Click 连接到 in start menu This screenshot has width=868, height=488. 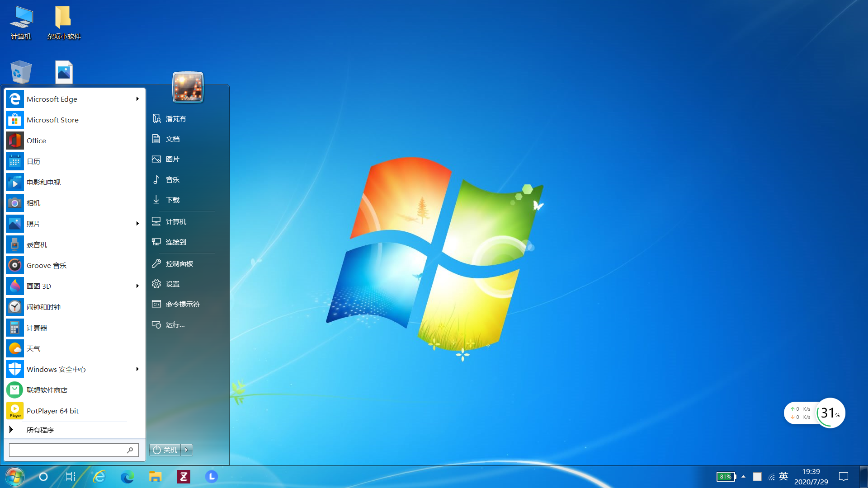183,242
